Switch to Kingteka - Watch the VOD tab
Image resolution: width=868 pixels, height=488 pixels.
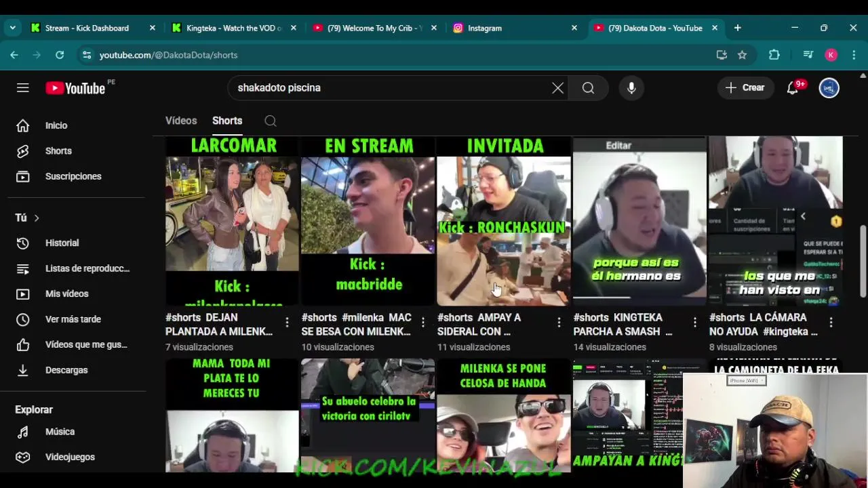(x=234, y=28)
